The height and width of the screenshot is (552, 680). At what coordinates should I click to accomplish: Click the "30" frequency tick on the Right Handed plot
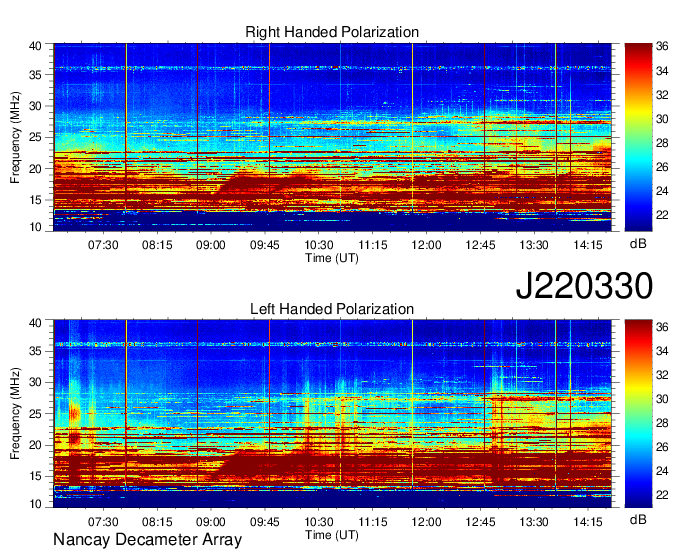coord(35,106)
